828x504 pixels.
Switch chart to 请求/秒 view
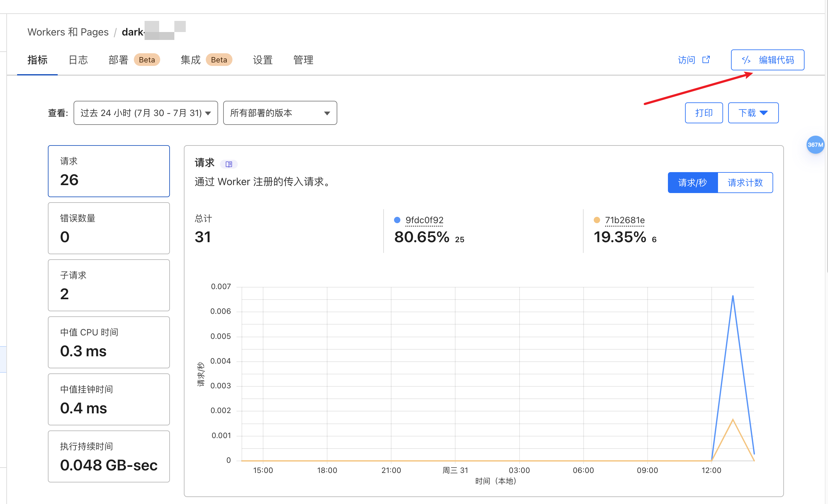(x=693, y=183)
